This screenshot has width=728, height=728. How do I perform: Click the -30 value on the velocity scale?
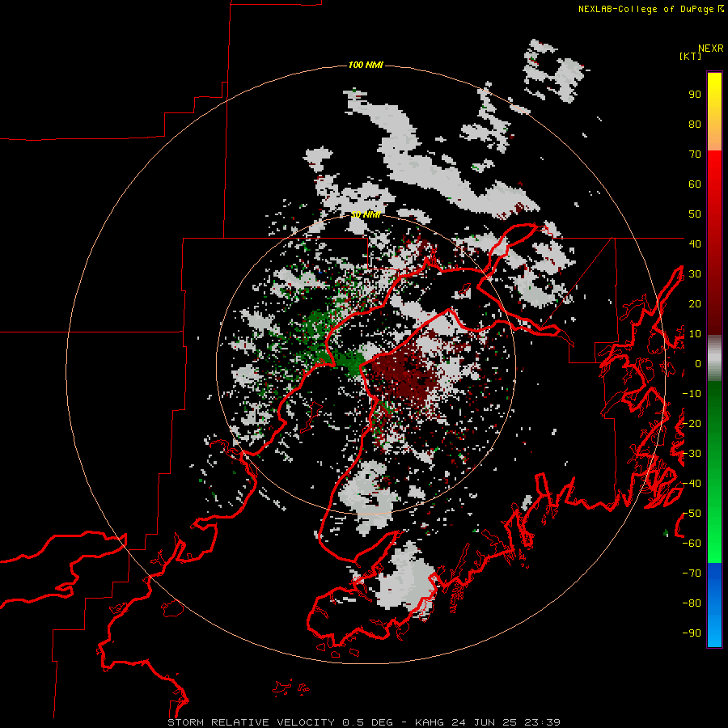coord(692,454)
